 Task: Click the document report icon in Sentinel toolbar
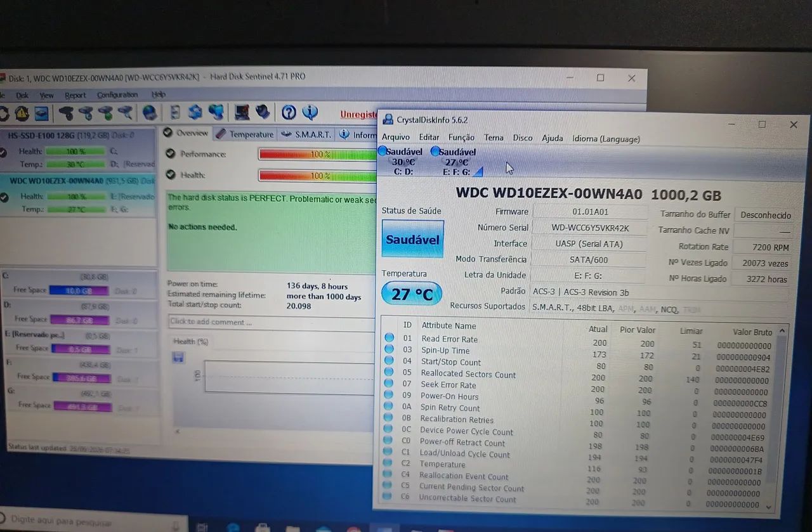(175, 113)
